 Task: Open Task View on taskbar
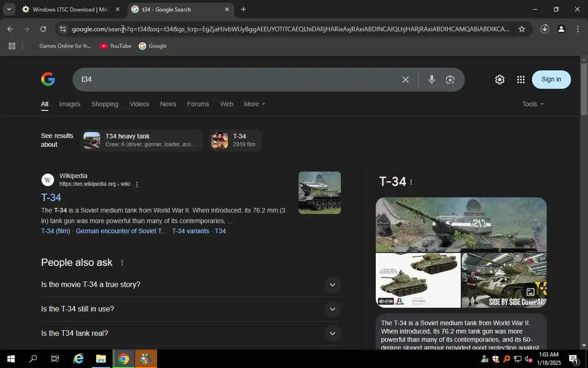point(55,359)
